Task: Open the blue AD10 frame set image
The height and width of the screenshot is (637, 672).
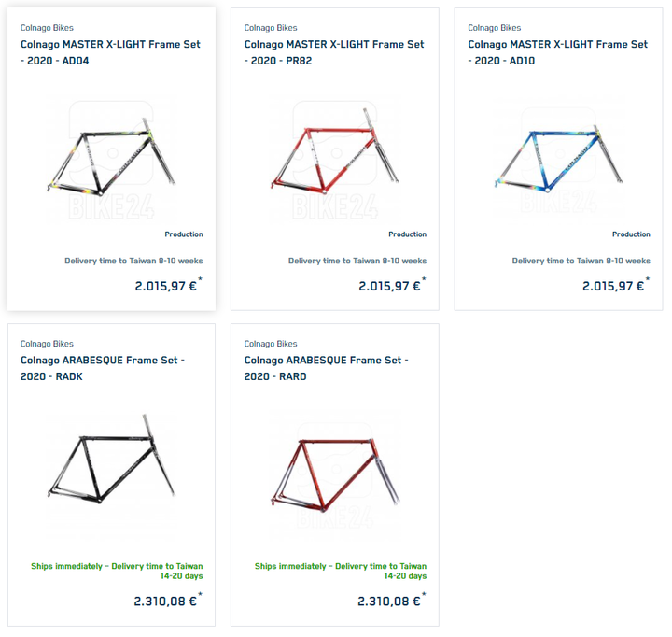Action: point(558,159)
